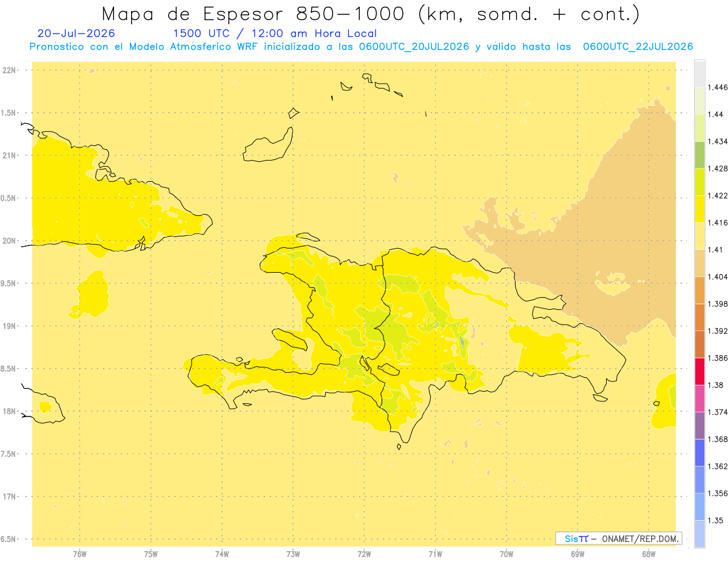
Task: Choose the tan swatch between 1.404 and 1.41
Action: [x=699, y=263]
